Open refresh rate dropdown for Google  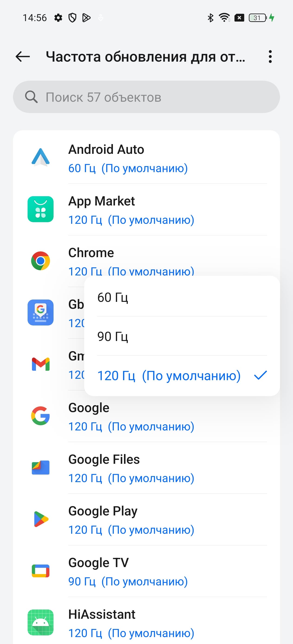(131, 427)
